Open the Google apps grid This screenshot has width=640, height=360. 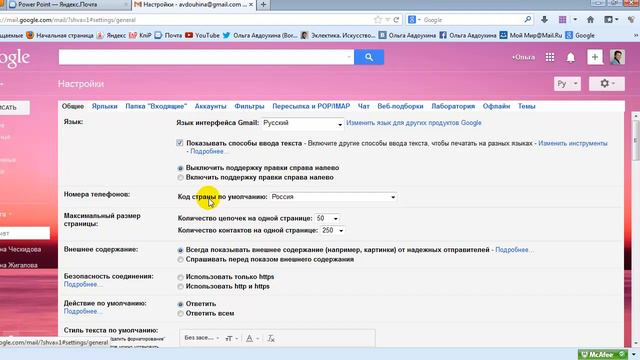point(550,57)
